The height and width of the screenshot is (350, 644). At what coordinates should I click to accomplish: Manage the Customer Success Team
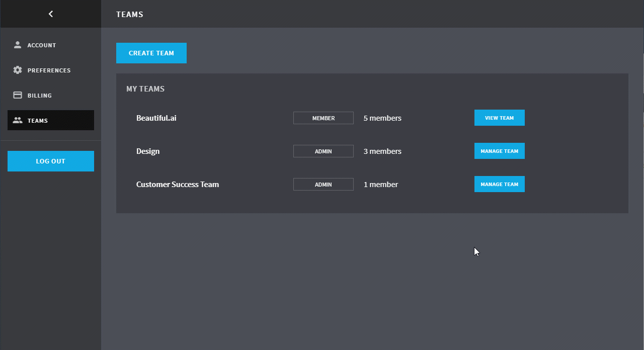(499, 184)
